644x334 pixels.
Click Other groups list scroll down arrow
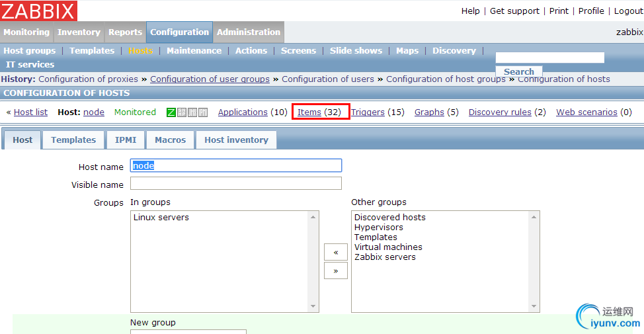(534, 306)
